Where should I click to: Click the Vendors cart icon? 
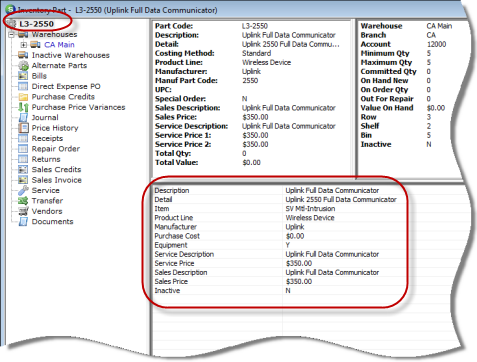[x=23, y=211]
